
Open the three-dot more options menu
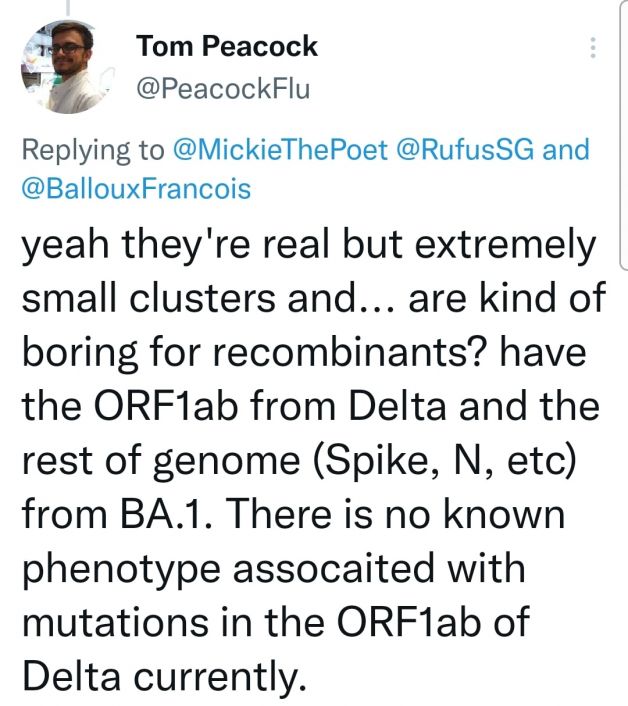593,47
